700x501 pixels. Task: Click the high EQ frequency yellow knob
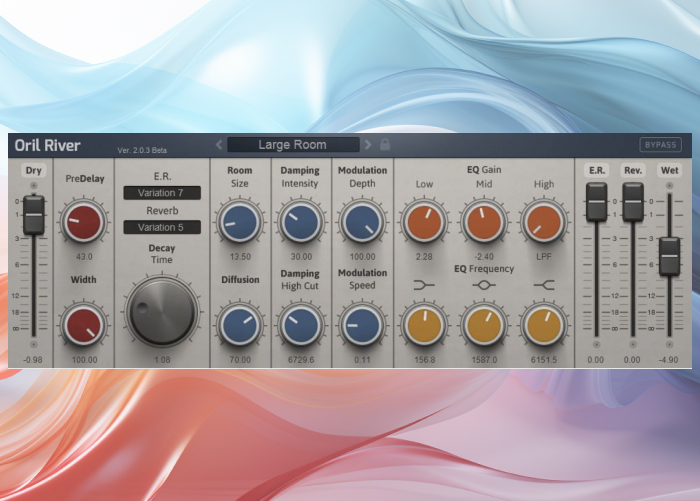(x=544, y=325)
